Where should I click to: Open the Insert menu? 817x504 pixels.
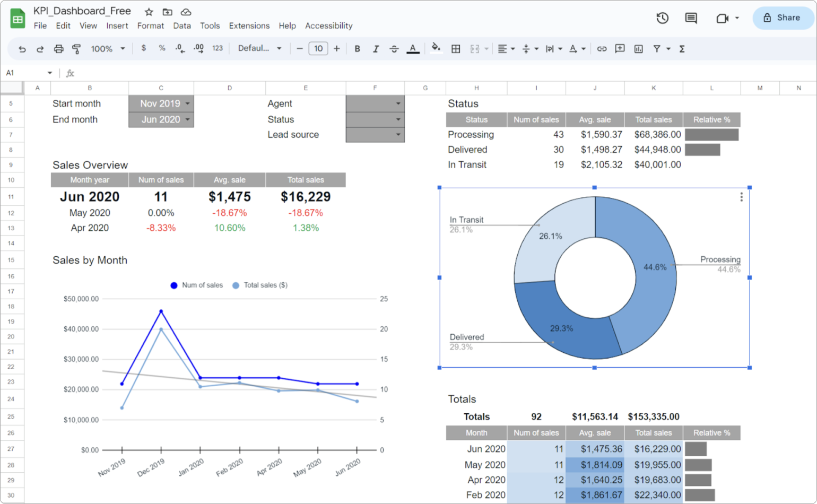coord(117,25)
